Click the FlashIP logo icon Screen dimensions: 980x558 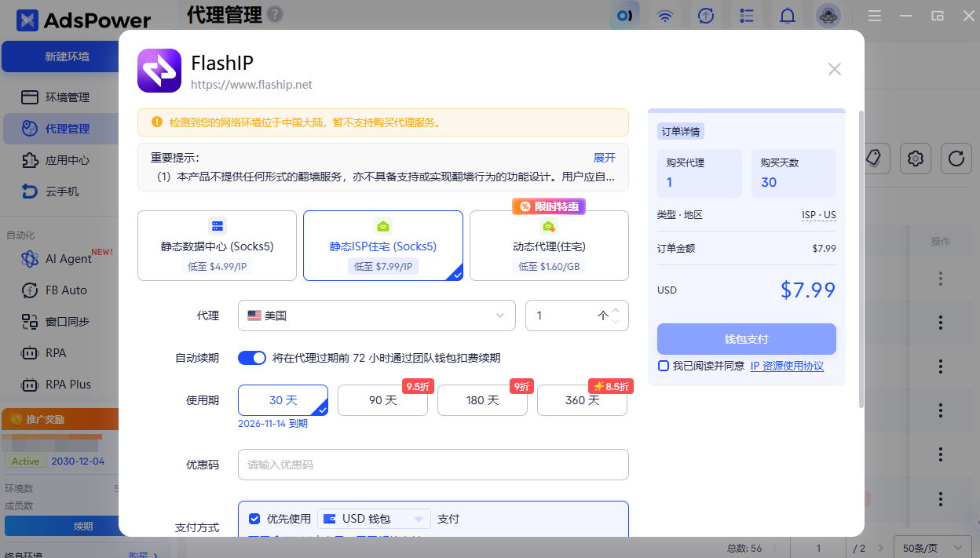point(160,71)
